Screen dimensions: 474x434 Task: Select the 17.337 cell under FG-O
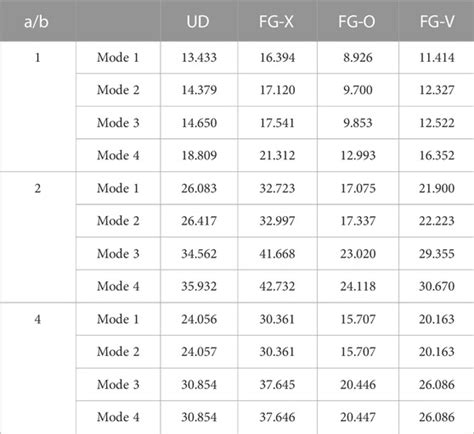[x=358, y=221]
